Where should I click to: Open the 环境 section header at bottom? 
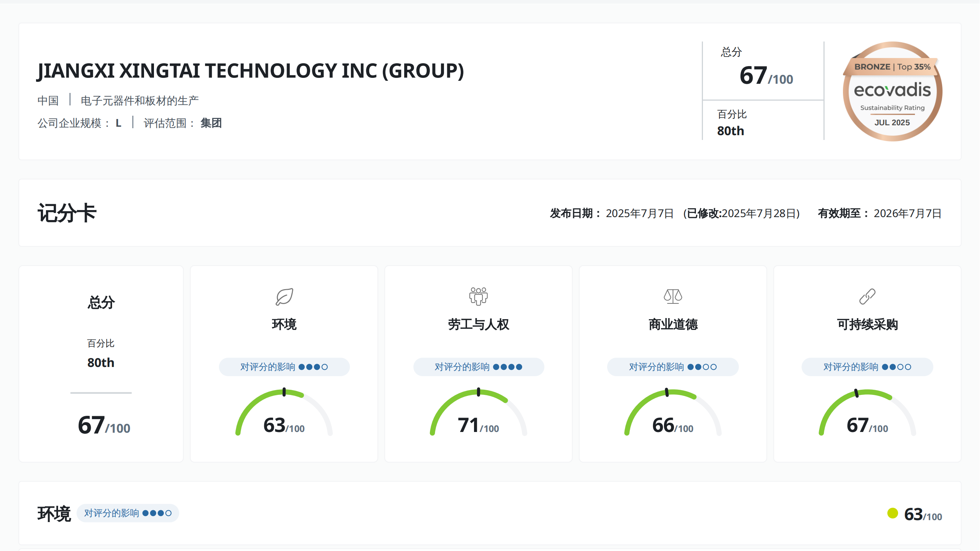tap(54, 514)
